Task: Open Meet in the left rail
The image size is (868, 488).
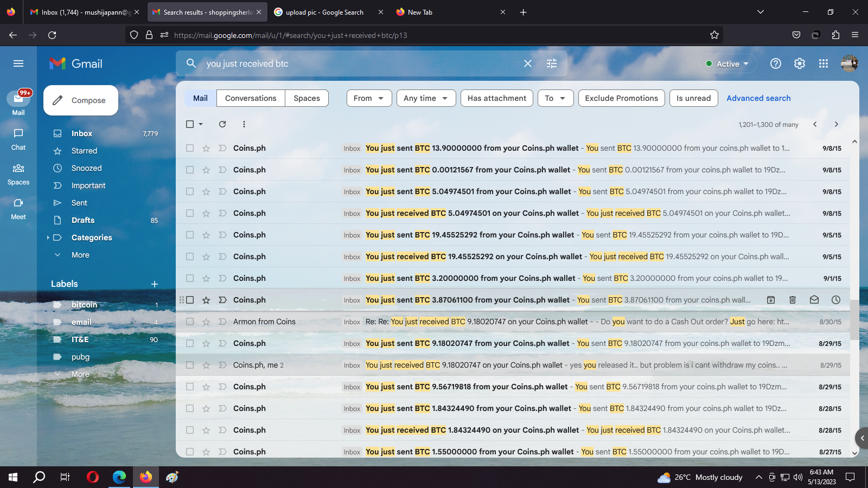Action: [x=18, y=208]
